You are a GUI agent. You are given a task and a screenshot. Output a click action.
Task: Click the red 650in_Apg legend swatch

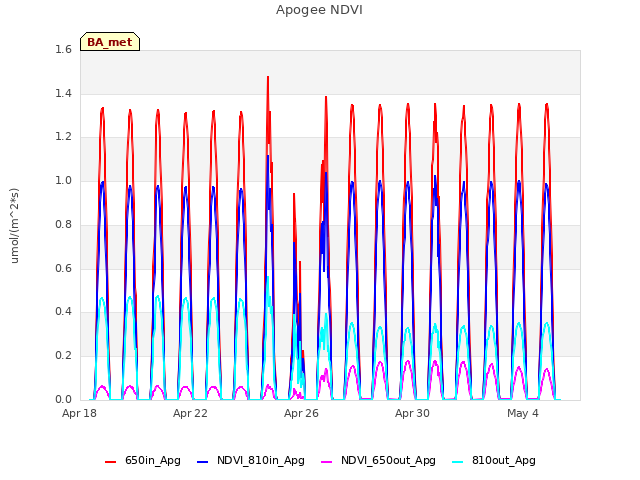tap(111, 462)
